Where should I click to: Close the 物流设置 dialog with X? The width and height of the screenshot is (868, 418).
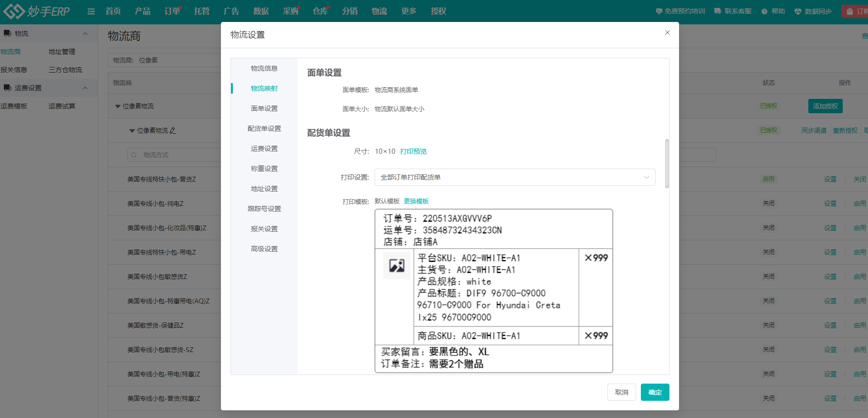pyautogui.click(x=667, y=32)
